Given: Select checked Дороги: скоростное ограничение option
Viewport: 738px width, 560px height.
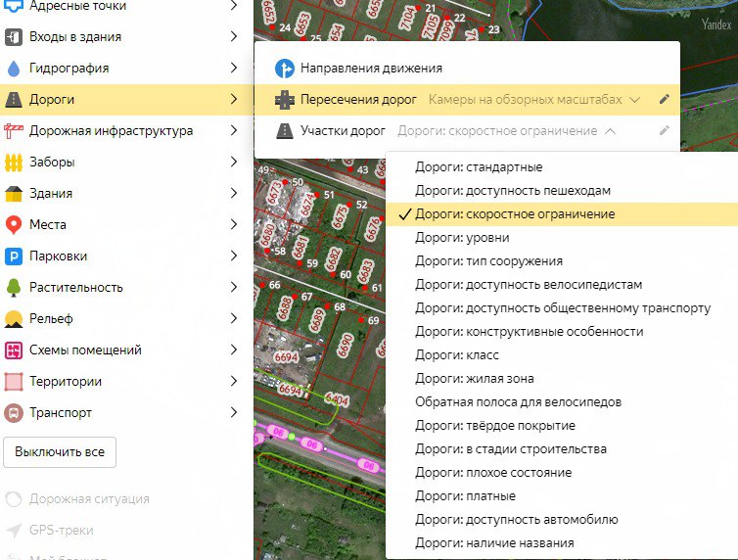Looking at the screenshot, I should point(562,214).
